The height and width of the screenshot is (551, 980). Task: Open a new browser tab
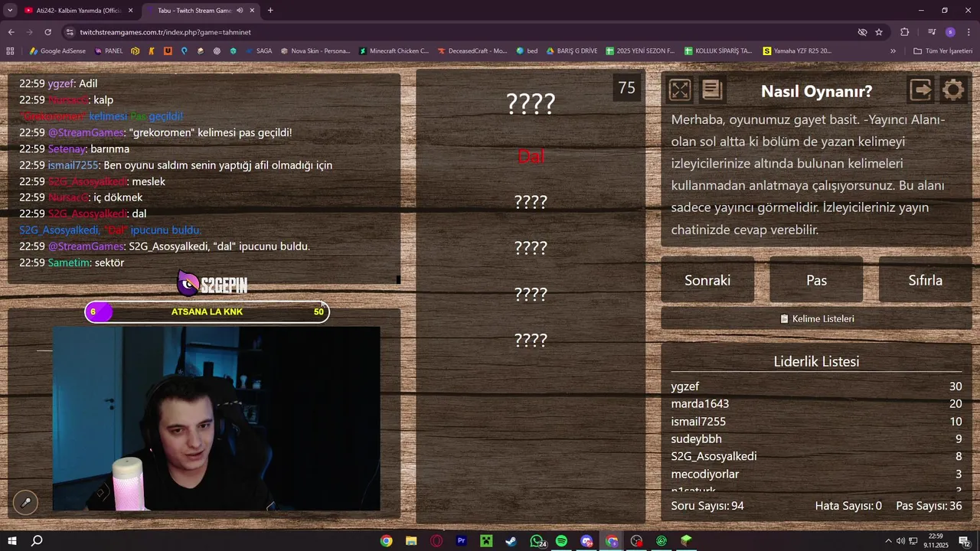[x=270, y=11]
